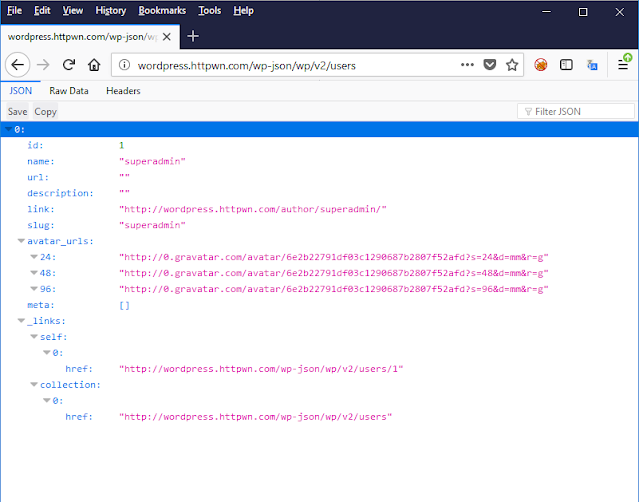This screenshot has width=639, height=502.
Task: Collapse the top-level 0 node
Action: point(8,129)
